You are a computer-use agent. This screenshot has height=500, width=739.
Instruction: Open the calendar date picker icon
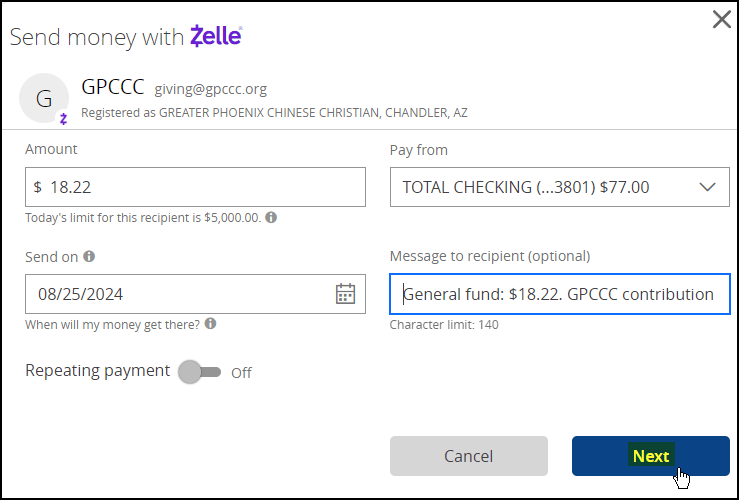point(345,294)
